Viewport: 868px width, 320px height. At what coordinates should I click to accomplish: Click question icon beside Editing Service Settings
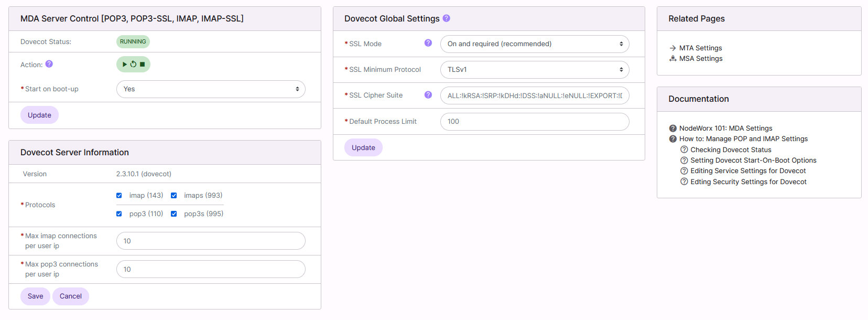(x=684, y=171)
